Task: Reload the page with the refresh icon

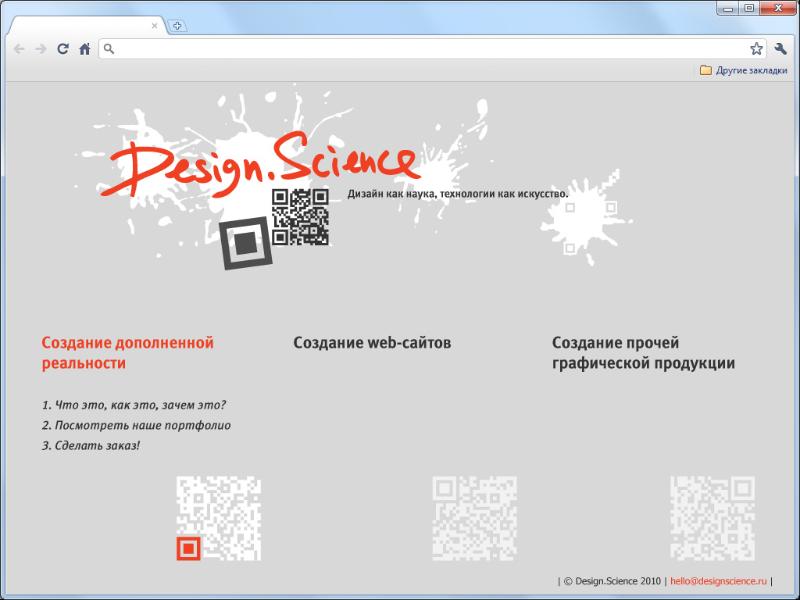Action: (x=63, y=49)
